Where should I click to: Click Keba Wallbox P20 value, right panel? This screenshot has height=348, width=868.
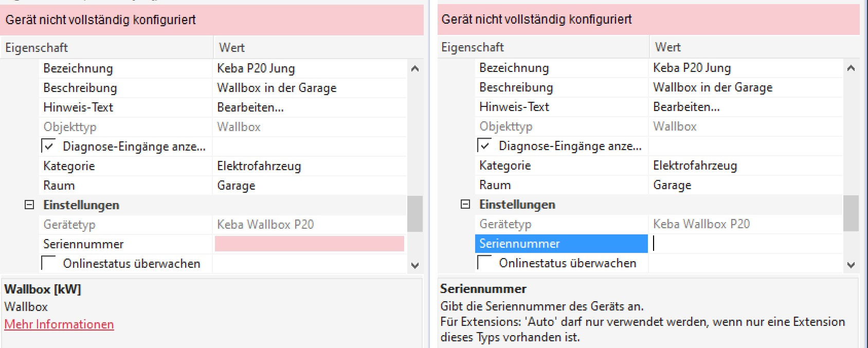[x=701, y=224]
